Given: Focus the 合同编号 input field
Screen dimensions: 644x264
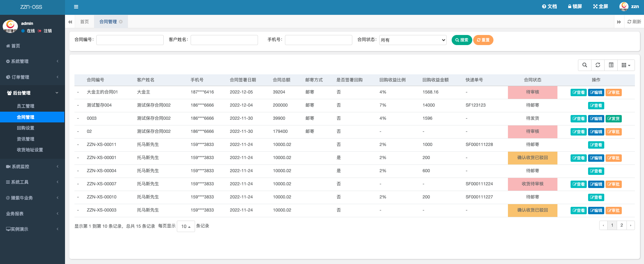Looking at the screenshot, I should (x=130, y=40).
